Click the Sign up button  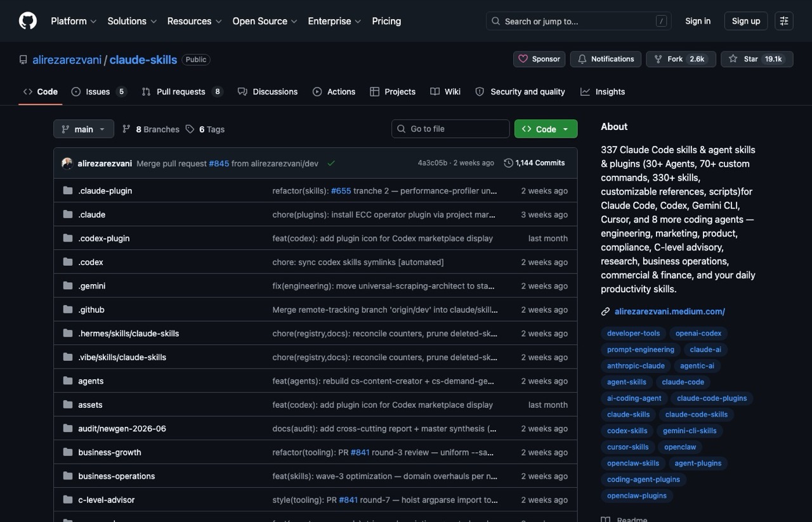[746, 21]
